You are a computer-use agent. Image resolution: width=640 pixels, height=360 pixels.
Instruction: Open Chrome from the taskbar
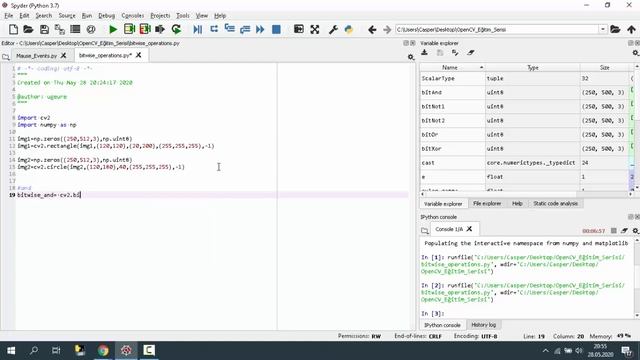103,350
